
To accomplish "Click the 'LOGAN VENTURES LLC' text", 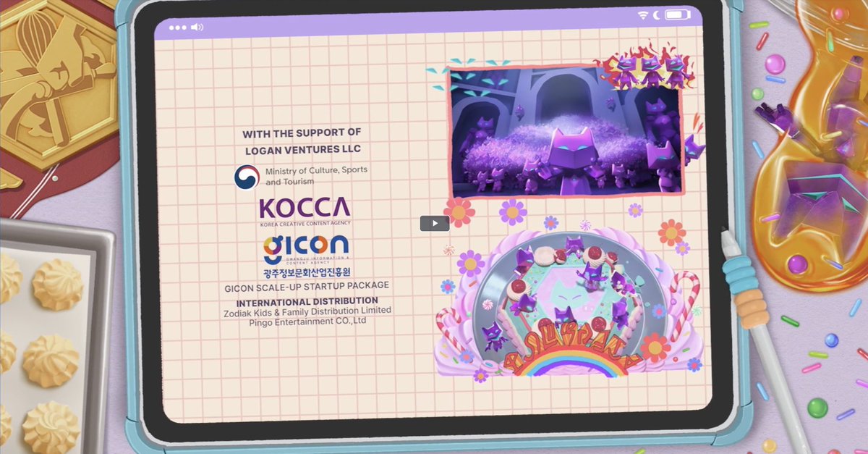I will pyautogui.click(x=302, y=150).
